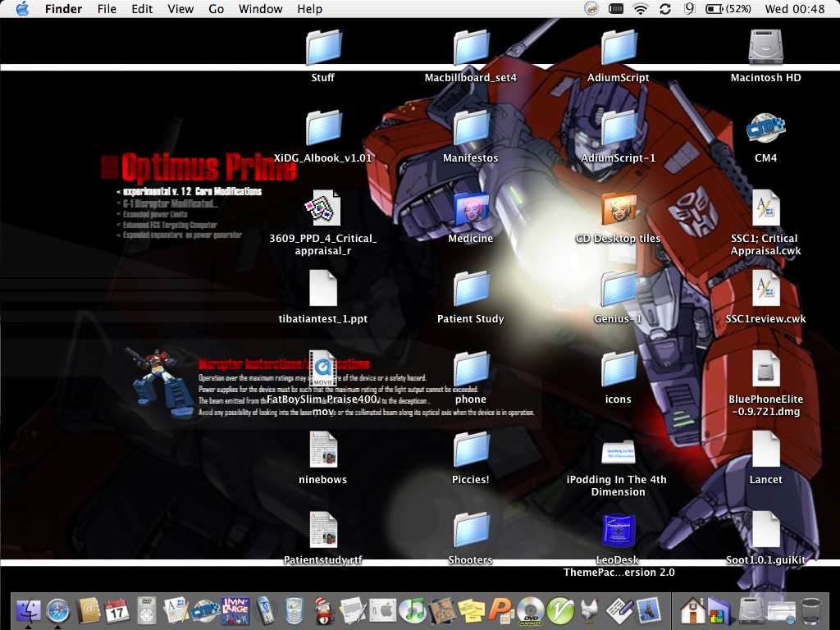The image size is (840, 630).
Task: Open the Apple menu
Action: tap(22, 9)
